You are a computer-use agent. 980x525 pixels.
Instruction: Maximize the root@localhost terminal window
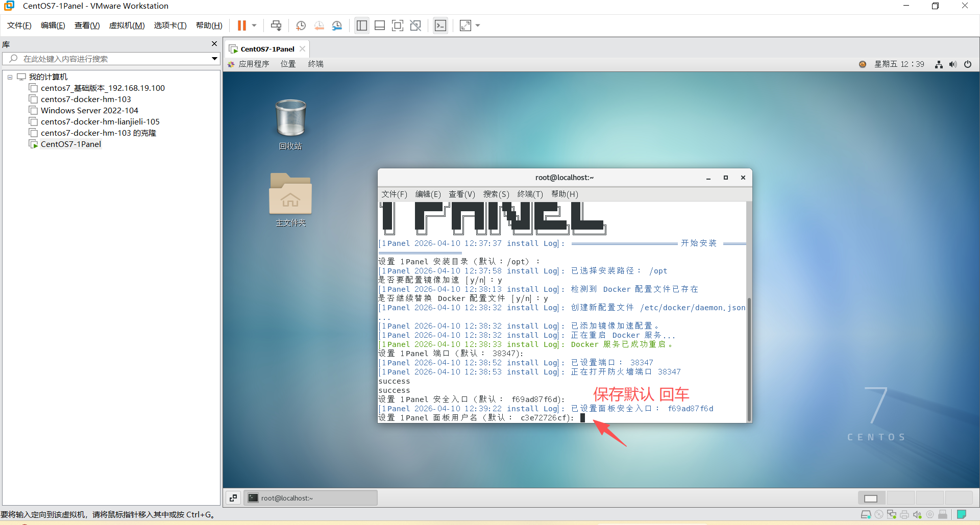726,178
